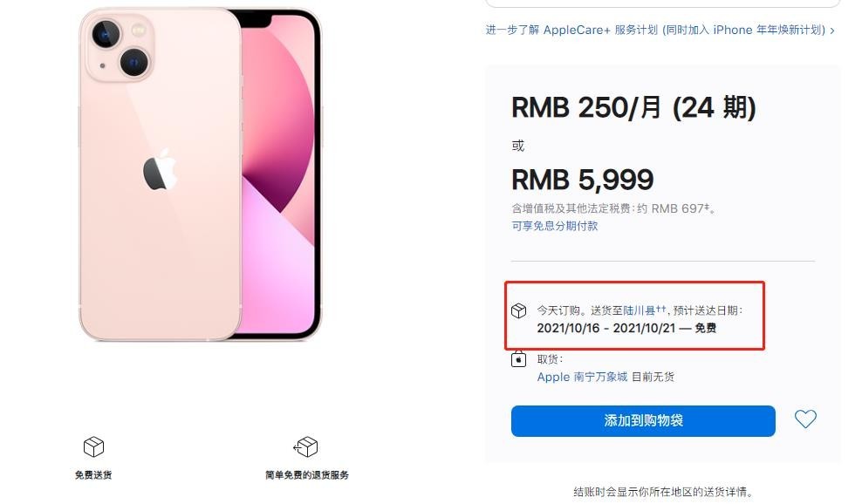Viewport: 862px width, 504px height.
Task: Save iPhone to favorites with heart icon
Action: point(804,419)
